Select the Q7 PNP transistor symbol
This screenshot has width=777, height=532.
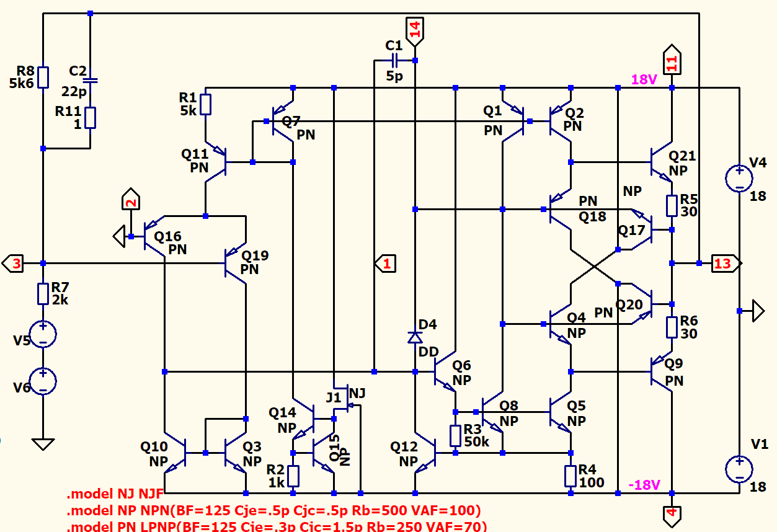click(284, 121)
